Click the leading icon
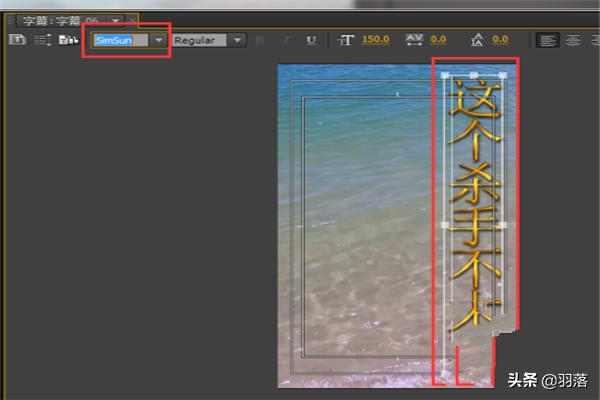The image size is (600, 400). [x=477, y=40]
